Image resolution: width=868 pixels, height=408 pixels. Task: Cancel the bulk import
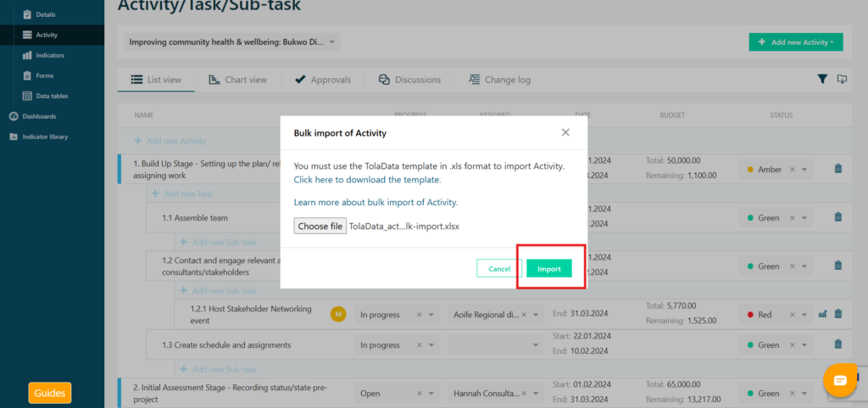click(499, 269)
